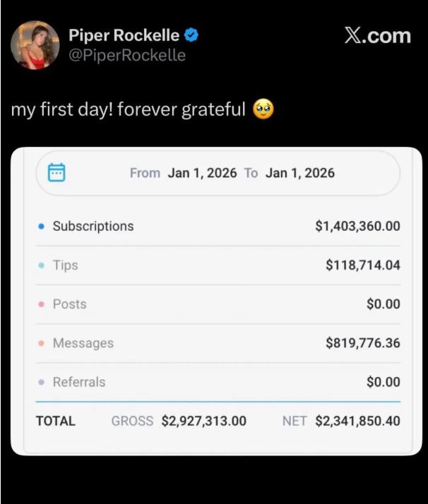Viewport: 428px width, 504px height.
Task: Click the Messages amount $819,776.36
Action: pos(362,343)
